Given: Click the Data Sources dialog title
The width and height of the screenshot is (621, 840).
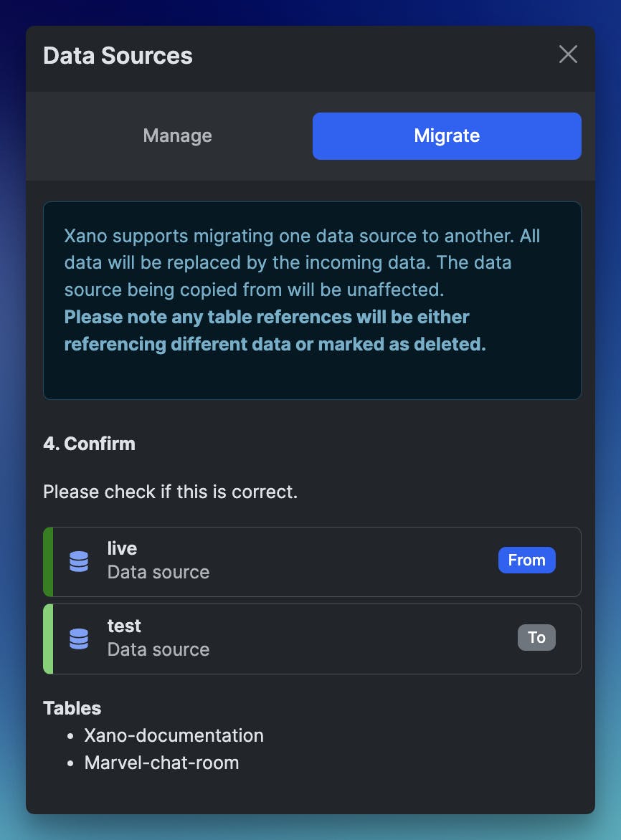Looking at the screenshot, I should [x=118, y=56].
